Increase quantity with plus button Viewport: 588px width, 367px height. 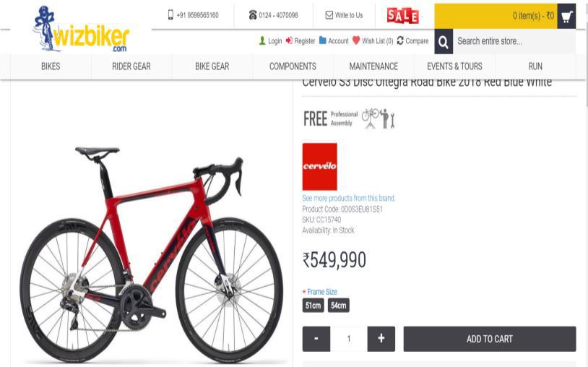coord(381,339)
